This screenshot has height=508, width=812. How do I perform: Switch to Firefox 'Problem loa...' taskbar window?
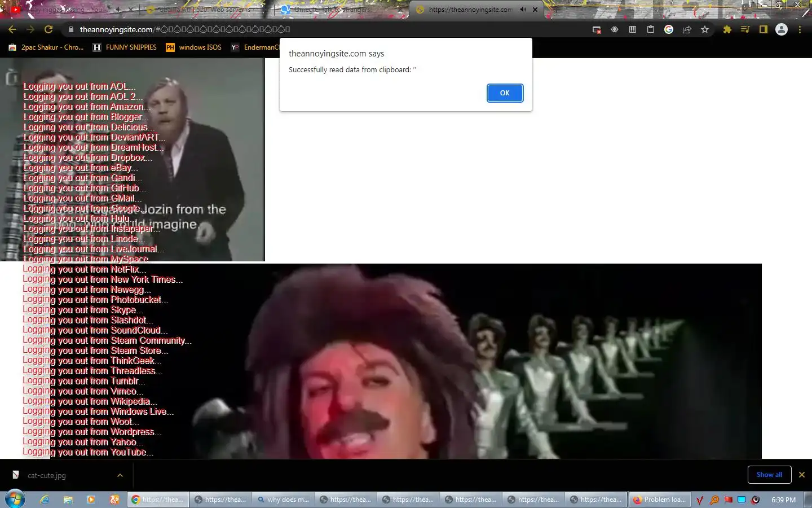pyautogui.click(x=658, y=500)
